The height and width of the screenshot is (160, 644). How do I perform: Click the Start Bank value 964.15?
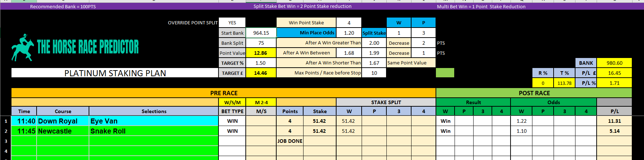[261, 33]
